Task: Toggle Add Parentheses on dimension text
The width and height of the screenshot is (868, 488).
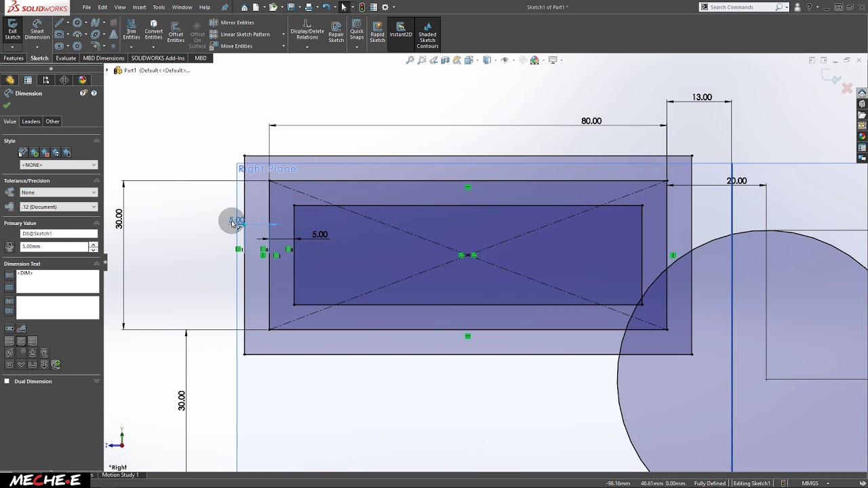Action: 9,275
